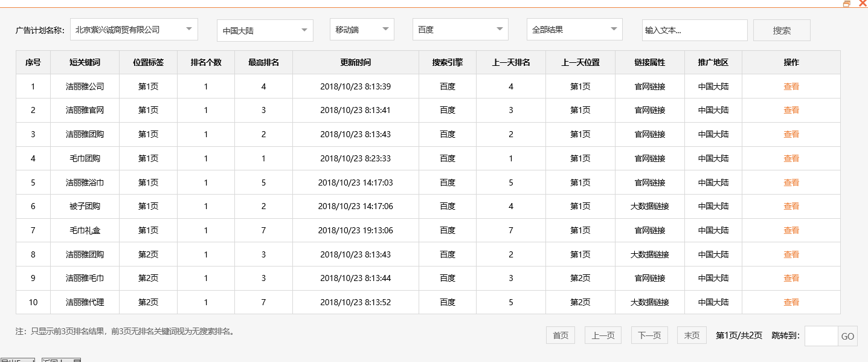Open 查看 details for 毛巾团购
The height and width of the screenshot is (362, 868).
(x=791, y=158)
